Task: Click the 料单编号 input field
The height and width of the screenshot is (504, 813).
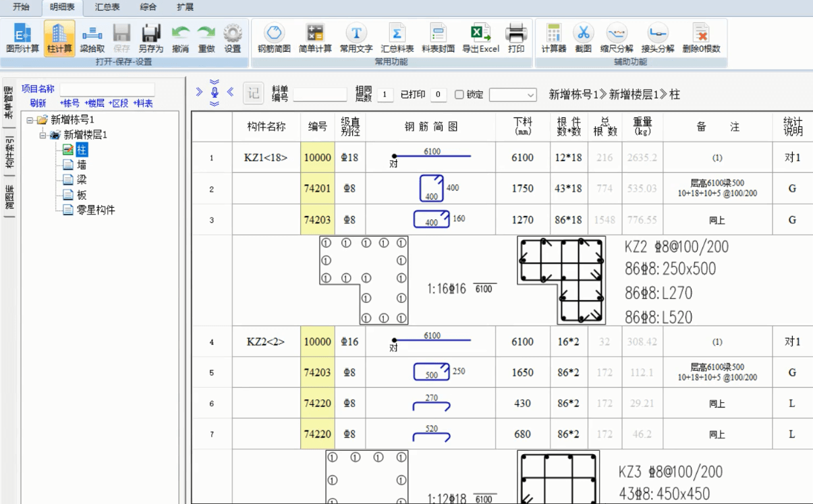Action: [x=319, y=94]
